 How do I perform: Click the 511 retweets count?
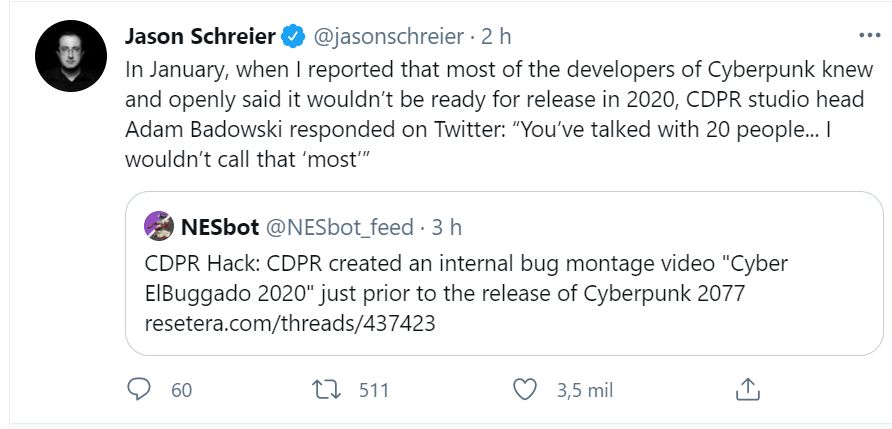pyautogui.click(x=373, y=390)
